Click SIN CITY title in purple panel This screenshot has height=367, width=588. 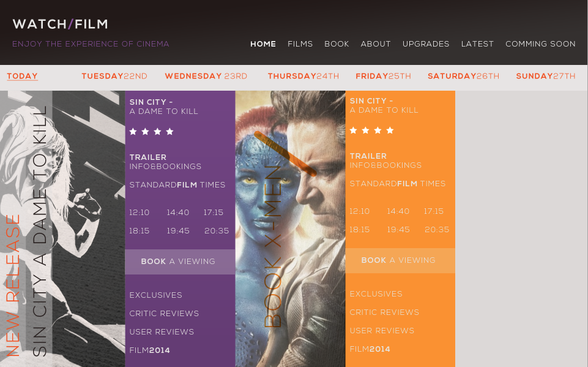(x=163, y=107)
